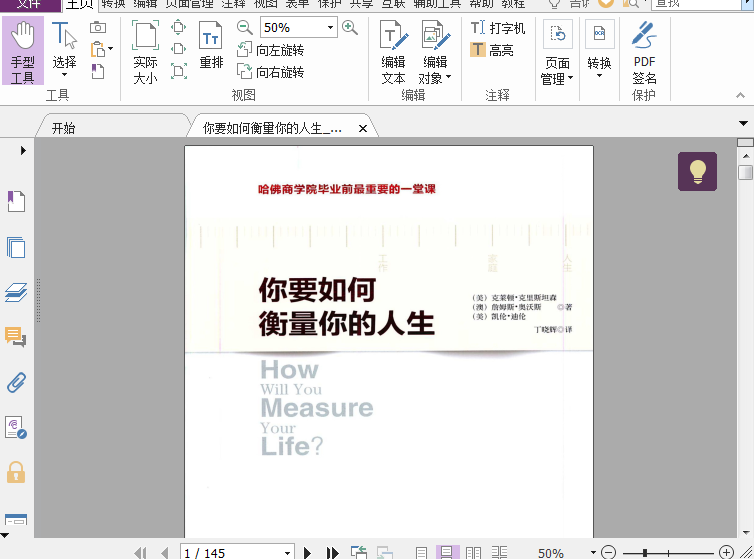Screen dimensions: 754x559
Task: Open the 主页 ribbon tab
Action: [79, 4]
